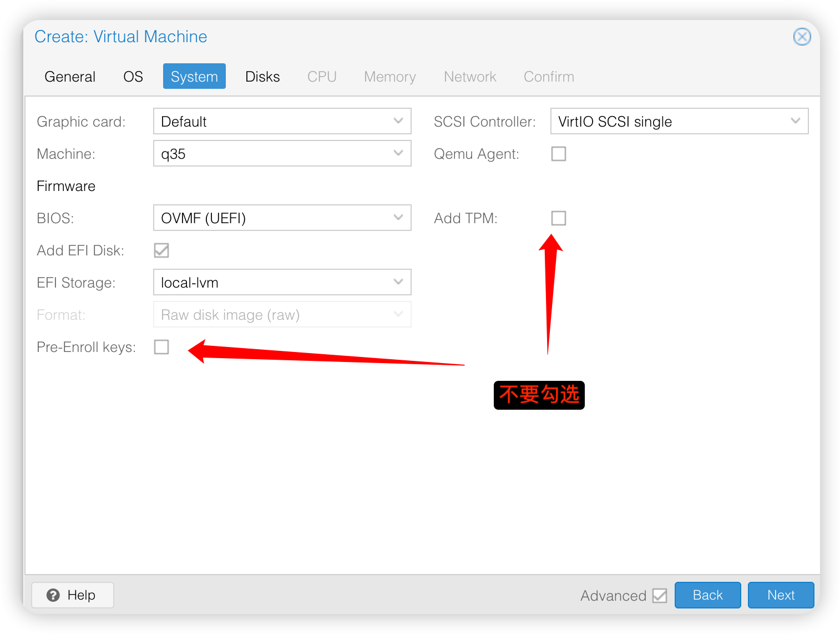This screenshot has width=840, height=634.
Task: Click Next to continue the wizard
Action: click(781, 595)
